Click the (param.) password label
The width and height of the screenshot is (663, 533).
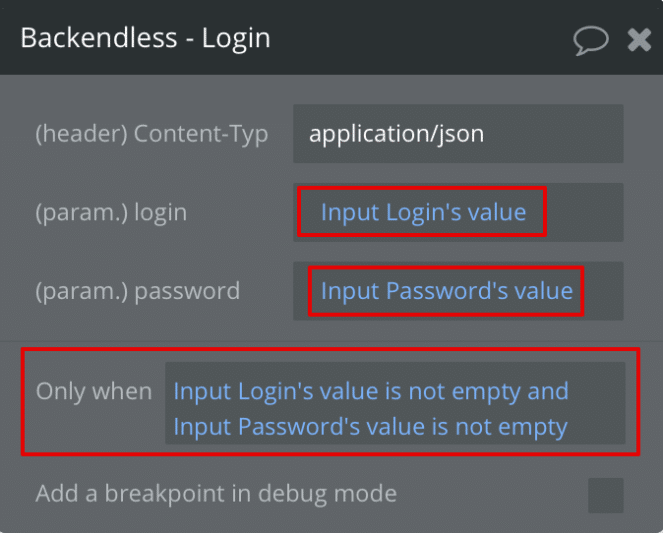pyautogui.click(x=137, y=291)
